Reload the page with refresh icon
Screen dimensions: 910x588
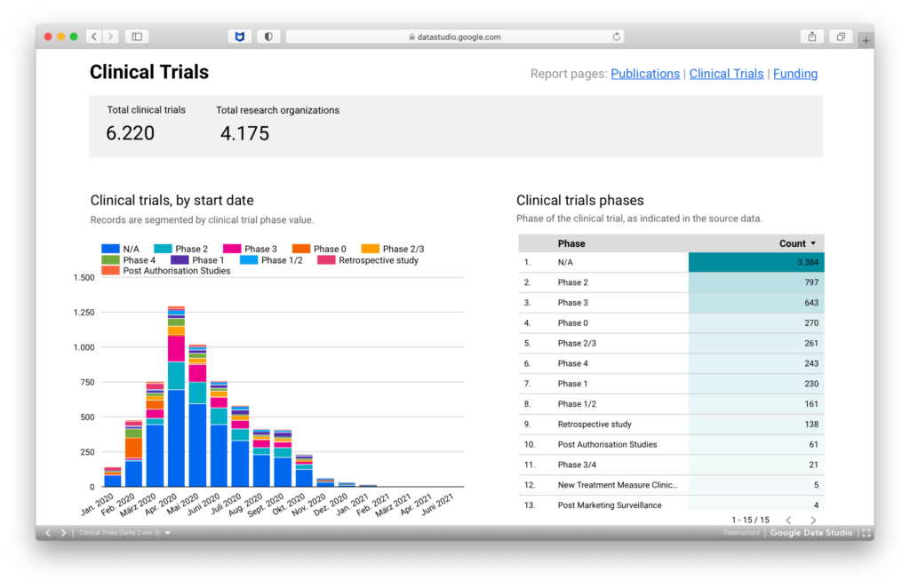tap(617, 36)
